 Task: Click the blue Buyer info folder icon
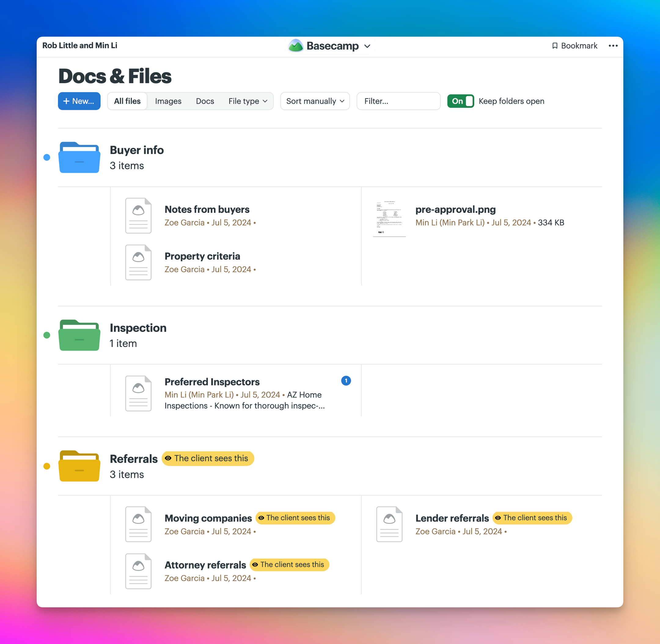pyautogui.click(x=79, y=157)
